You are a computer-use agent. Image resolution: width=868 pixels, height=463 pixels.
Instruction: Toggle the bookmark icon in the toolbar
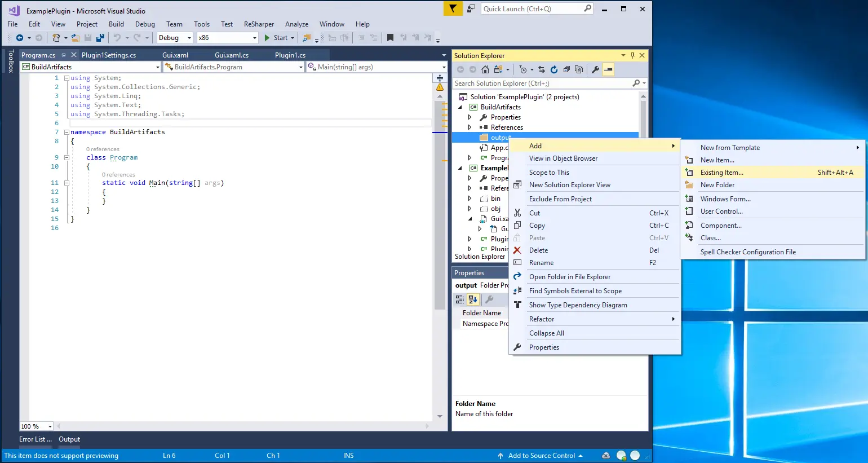pyautogui.click(x=390, y=38)
